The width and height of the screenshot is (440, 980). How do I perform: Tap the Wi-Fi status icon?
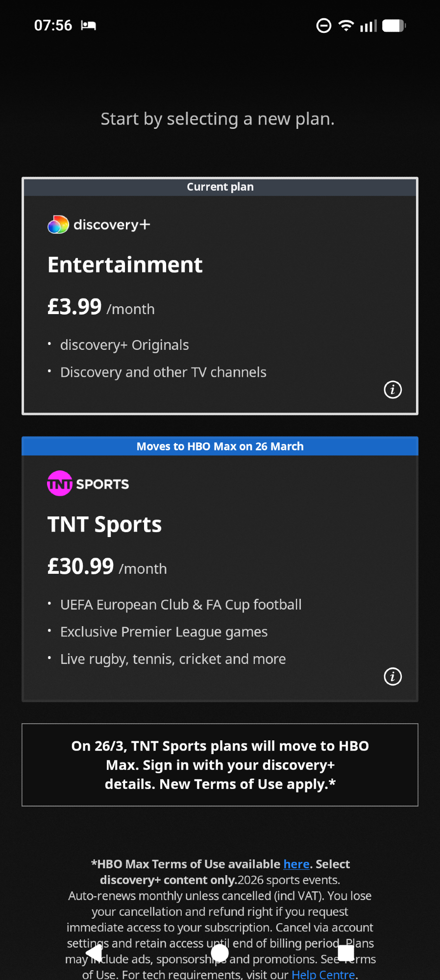coord(346,25)
